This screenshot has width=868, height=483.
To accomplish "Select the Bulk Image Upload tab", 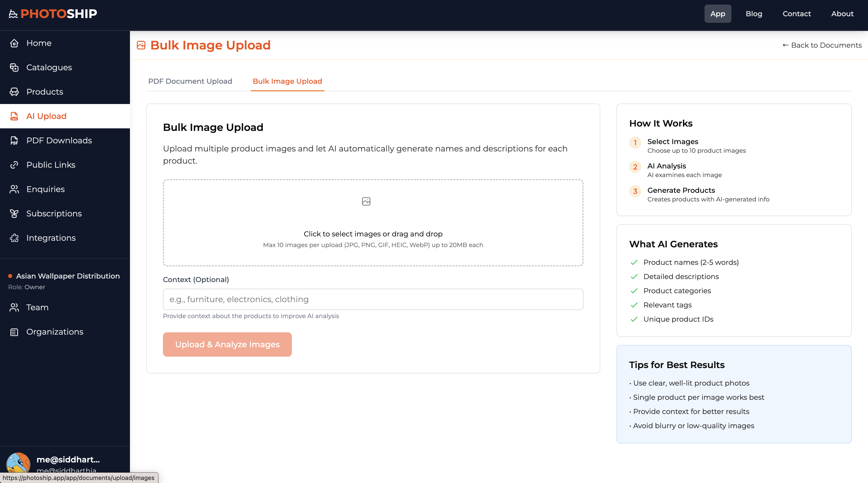I will (287, 81).
